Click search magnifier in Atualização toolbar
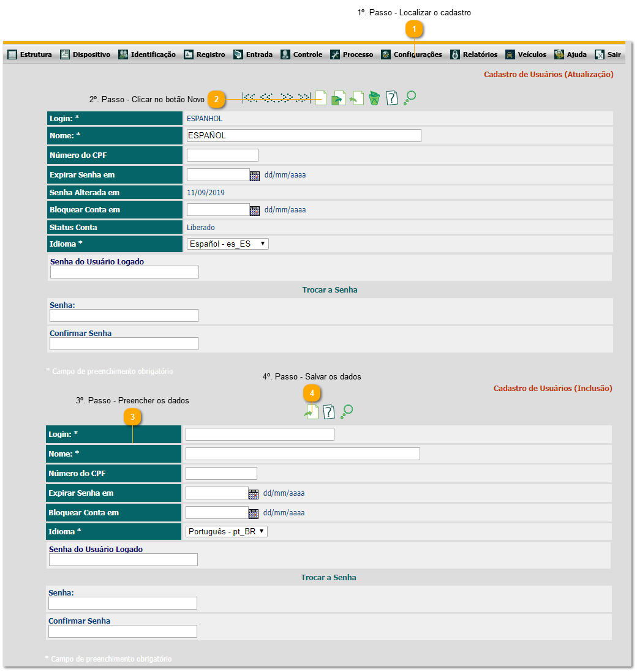Screen dimensions: 637x672 pyautogui.click(x=410, y=98)
